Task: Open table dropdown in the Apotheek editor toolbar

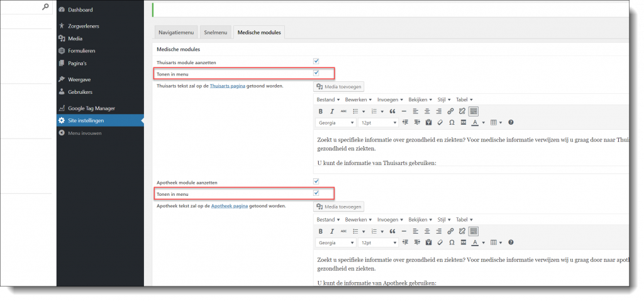Action: pyautogui.click(x=496, y=242)
